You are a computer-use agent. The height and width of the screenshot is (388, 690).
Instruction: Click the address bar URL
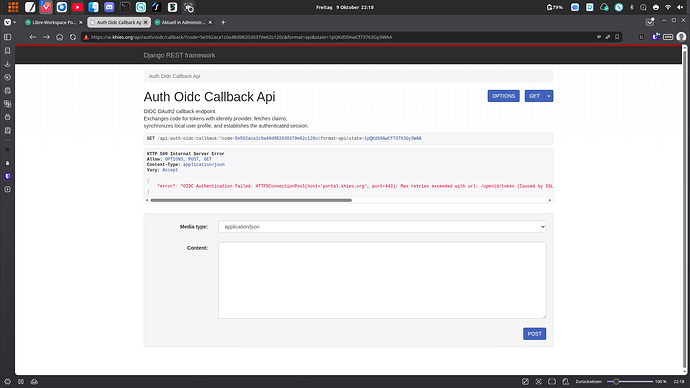click(241, 37)
